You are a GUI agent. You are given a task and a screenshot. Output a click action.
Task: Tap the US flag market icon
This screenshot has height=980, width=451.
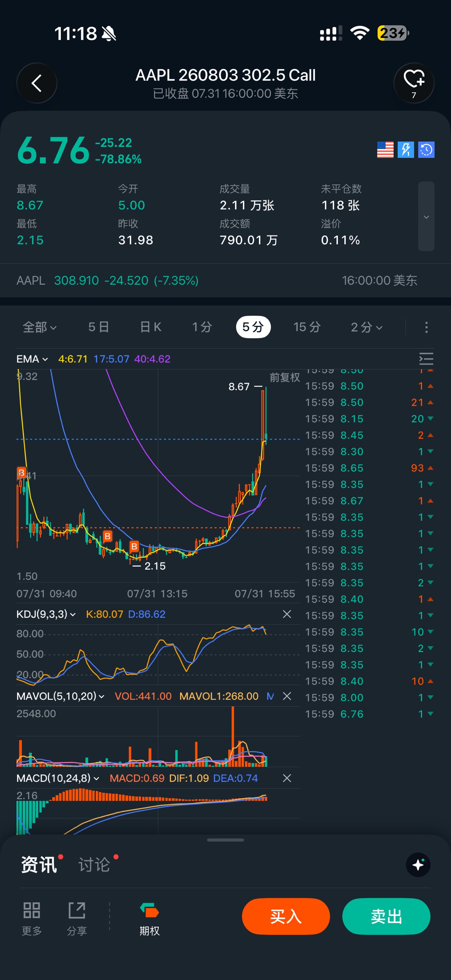coord(385,150)
